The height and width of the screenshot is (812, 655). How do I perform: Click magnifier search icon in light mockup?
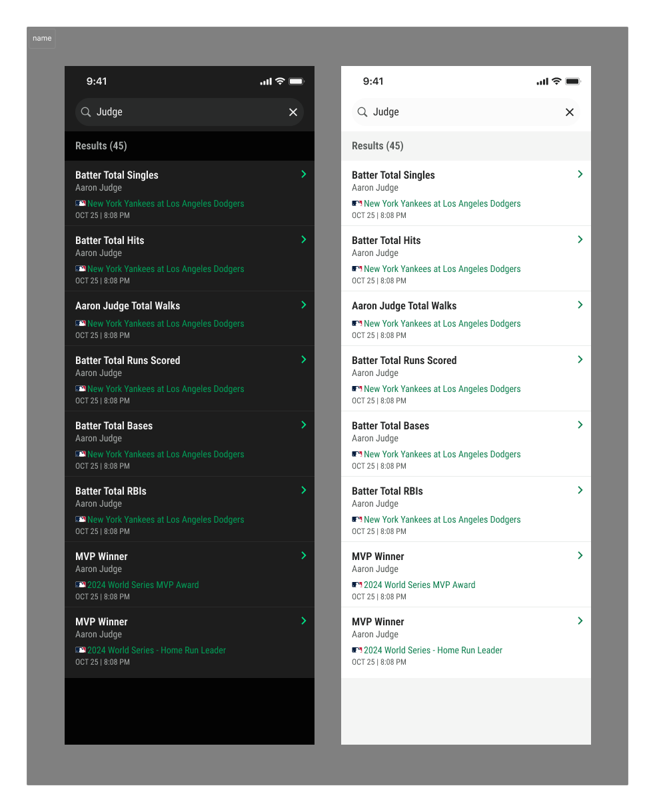pyautogui.click(x=362, y=112)
